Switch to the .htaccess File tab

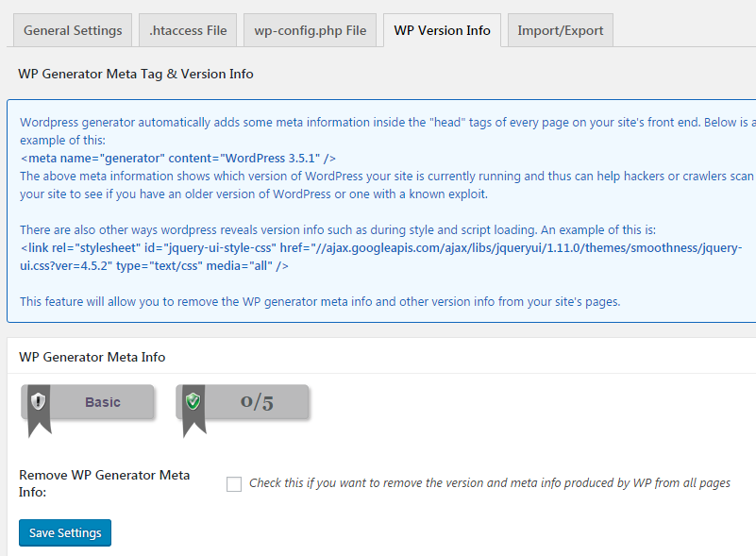[188, 30]
